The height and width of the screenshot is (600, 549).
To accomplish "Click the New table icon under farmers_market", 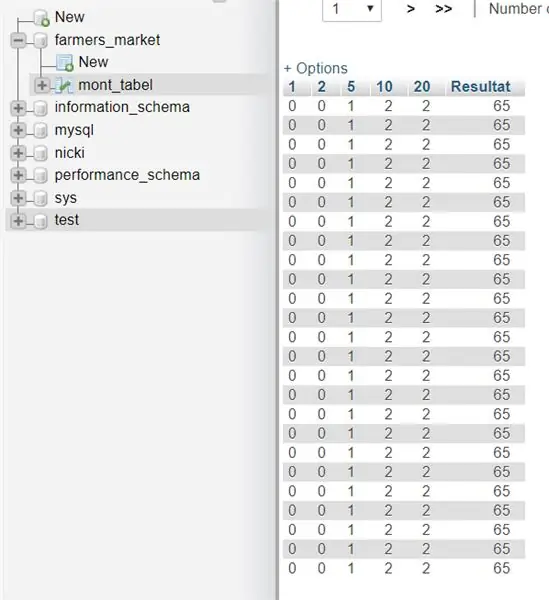I will pos(65,63).
